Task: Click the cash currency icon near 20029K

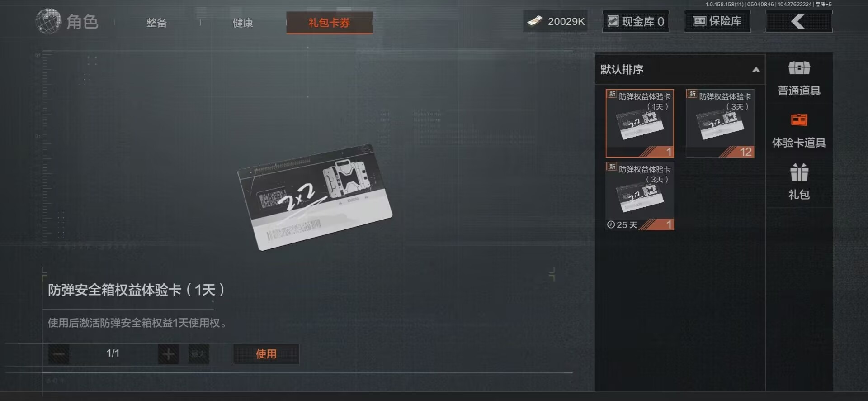Action: (535, 21)
